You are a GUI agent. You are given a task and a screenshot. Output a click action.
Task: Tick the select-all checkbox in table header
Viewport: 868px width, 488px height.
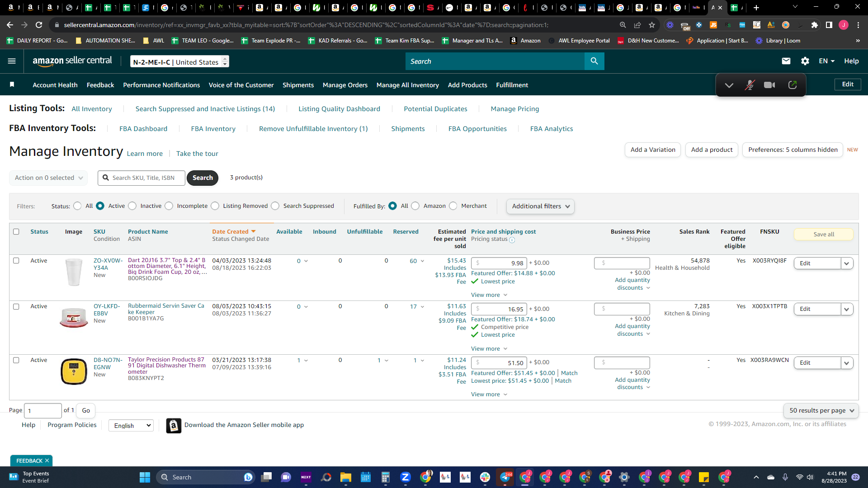pyautogui.click(x=16, y=231)
